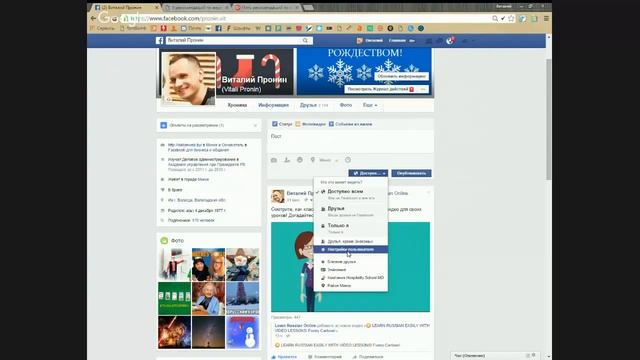This screenshot has width=640, height=360.
Task: Open the ellipsis button beside Журнал действий
Action: pos(423,89)
